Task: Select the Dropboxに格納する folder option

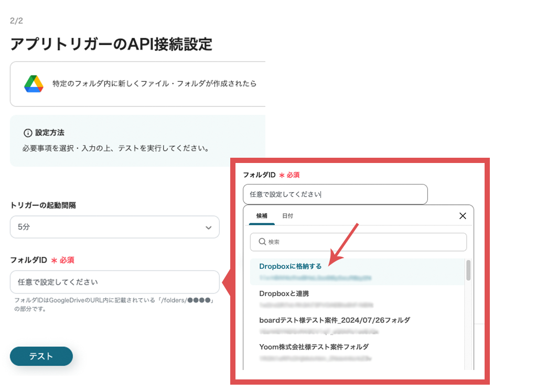Action: pyautogui.click(x=357, y=272)
